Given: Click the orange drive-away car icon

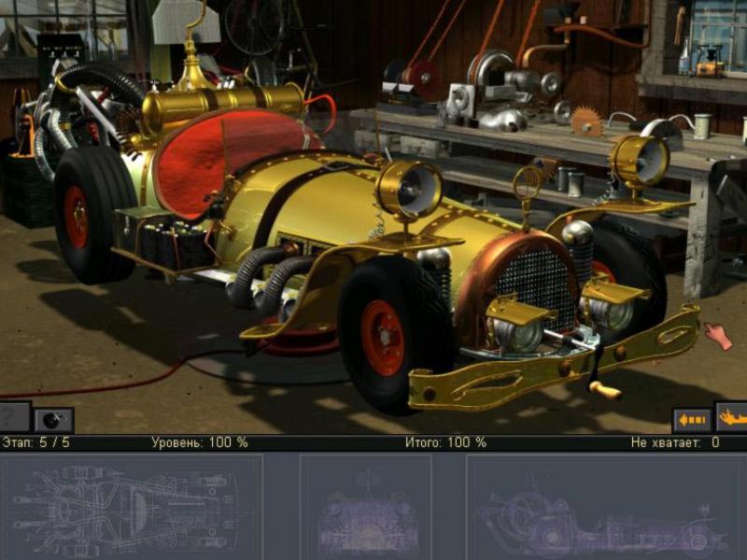Looking at the screenshot, I should point(733,418).
